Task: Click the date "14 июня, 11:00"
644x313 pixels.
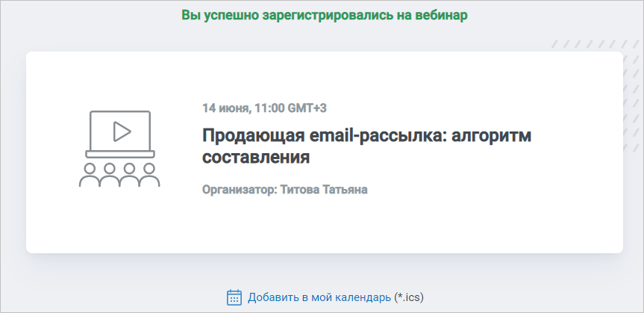Action: (x=243, y=108)
